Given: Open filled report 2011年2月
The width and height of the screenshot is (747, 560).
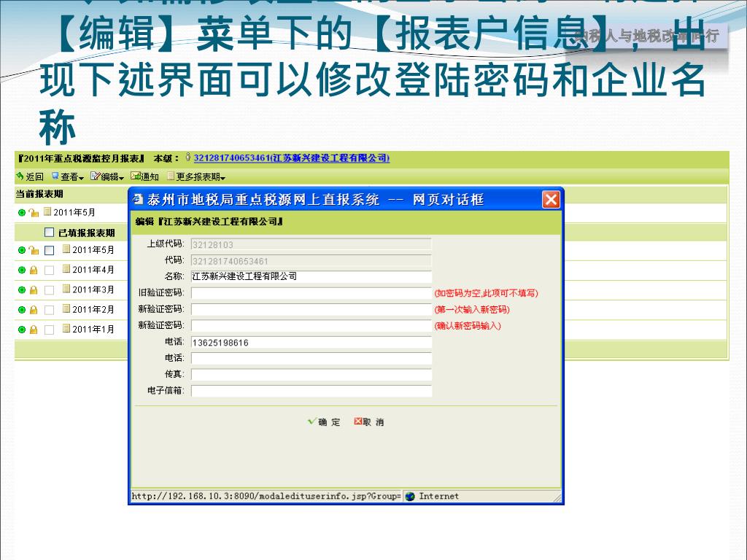Looking at the screenshot, I should tap(93, 310).
